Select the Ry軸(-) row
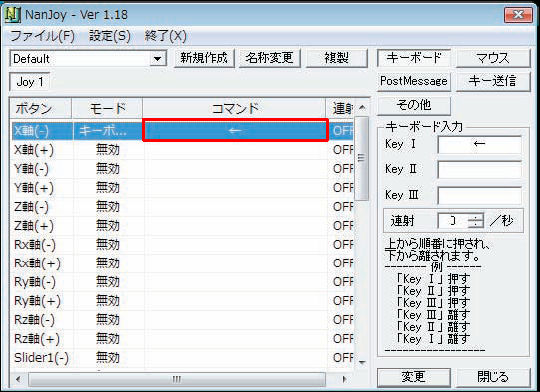The width and height of the screenshot is (540, 392). tap(183, 282)
